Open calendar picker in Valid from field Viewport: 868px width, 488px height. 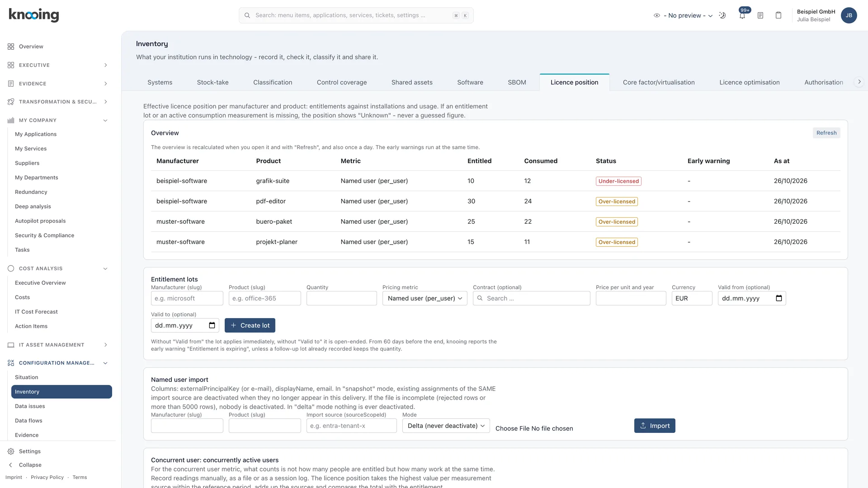click(x=778, y=298)
